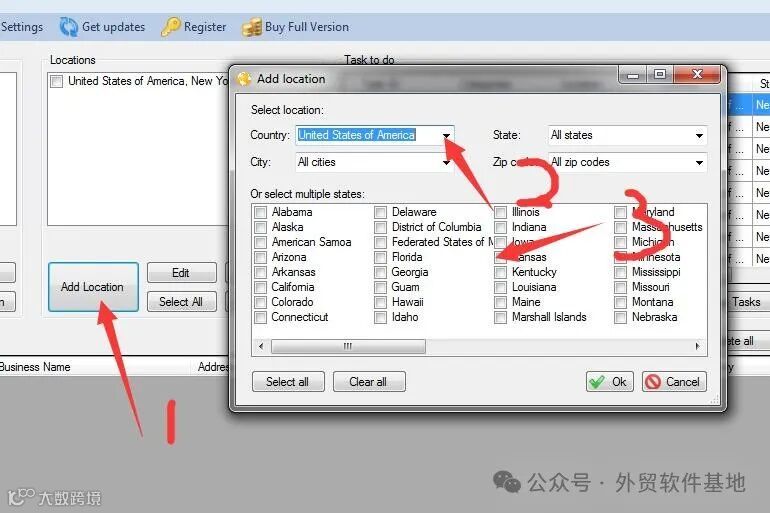Select the Louisiana checkbox
This screenshot has width=770, height=513.
500,287
